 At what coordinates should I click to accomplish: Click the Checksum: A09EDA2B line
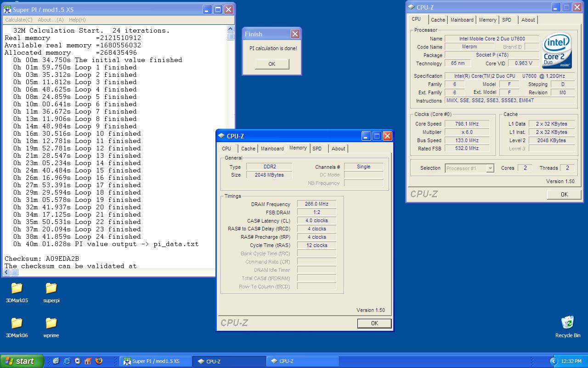pos(42,259)
